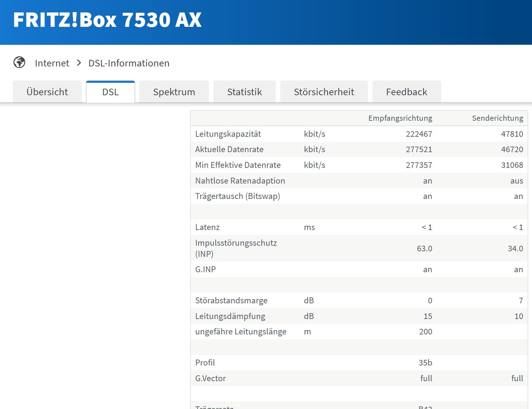Select the Trägertausch (Bitswap) label
532x409 pixels.
tap(238, 196)
